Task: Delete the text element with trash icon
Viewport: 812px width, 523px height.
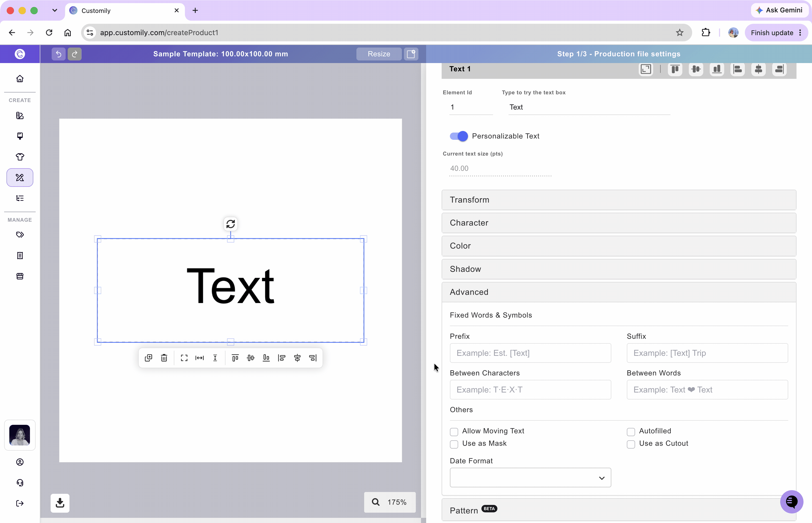Action: click(x=164, y=358)
